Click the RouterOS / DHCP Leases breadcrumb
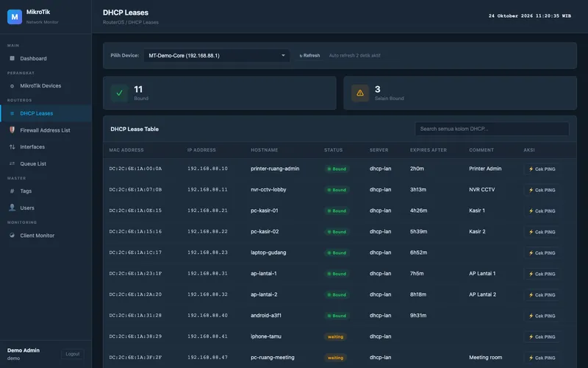 coord(131,23)
